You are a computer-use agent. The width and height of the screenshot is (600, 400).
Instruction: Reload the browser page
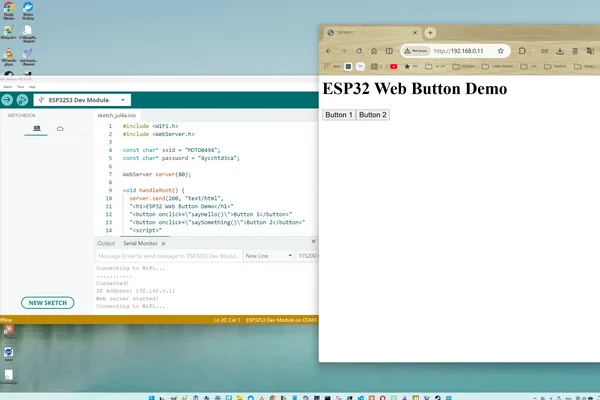coord(359,51)
